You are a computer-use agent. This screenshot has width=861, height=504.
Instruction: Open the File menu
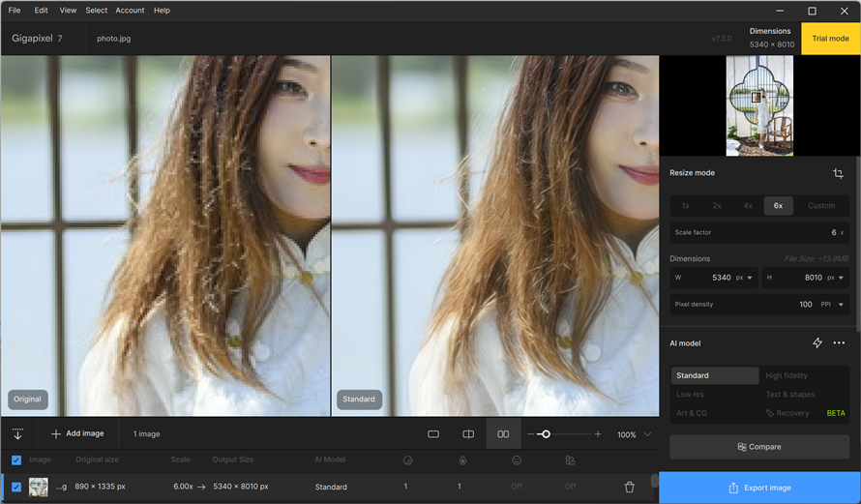[x=15, y=11]
